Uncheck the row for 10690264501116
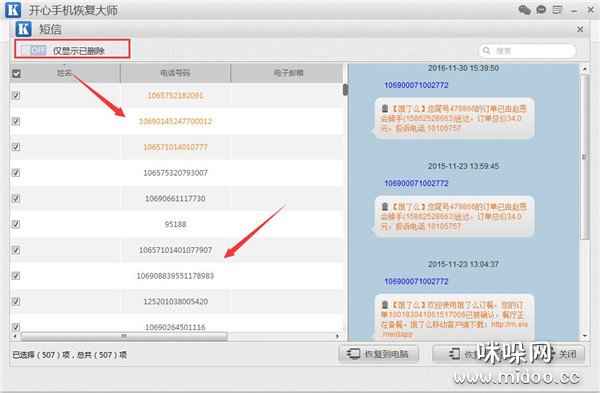The image size is (600, 393). click(16, 327)
